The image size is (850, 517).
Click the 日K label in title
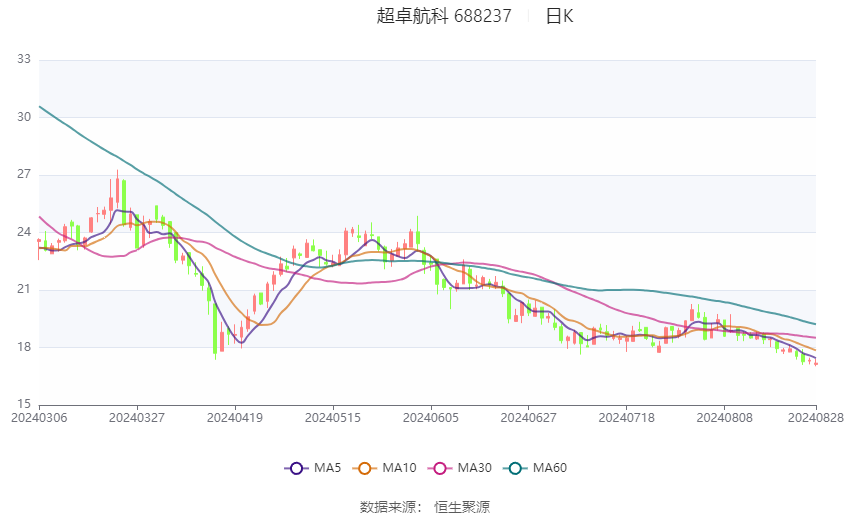(x=559, y=16)
